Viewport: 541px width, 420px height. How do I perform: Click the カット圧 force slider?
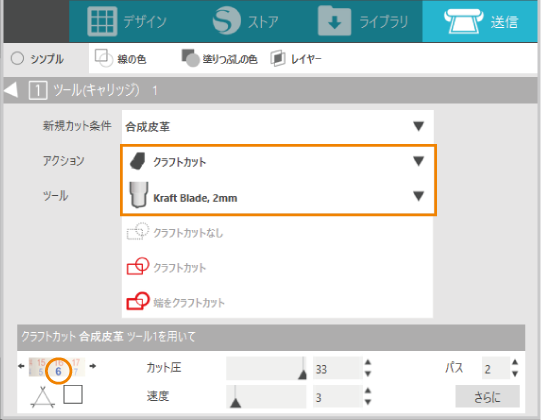point(267,368)
